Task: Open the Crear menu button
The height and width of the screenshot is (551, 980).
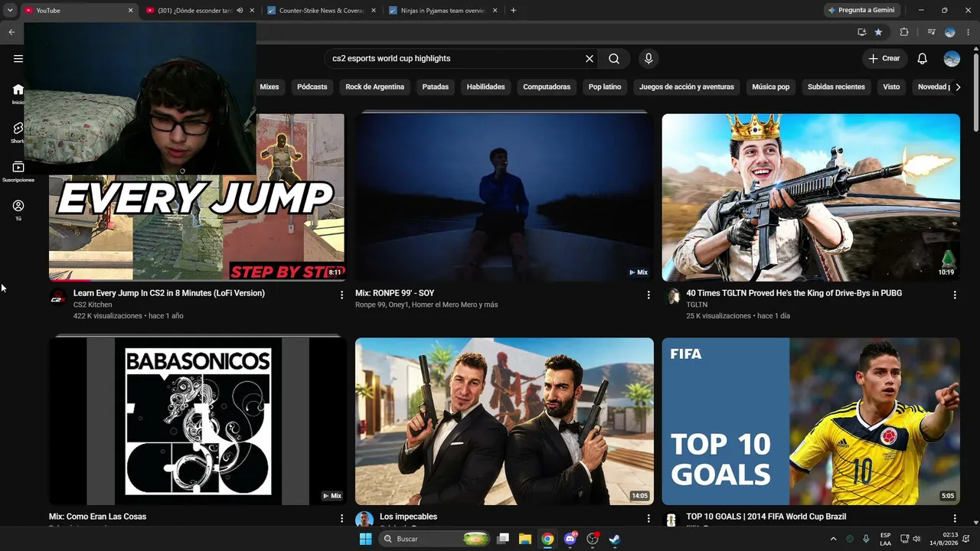Action: pyautogui.click(x=884, y=58)
